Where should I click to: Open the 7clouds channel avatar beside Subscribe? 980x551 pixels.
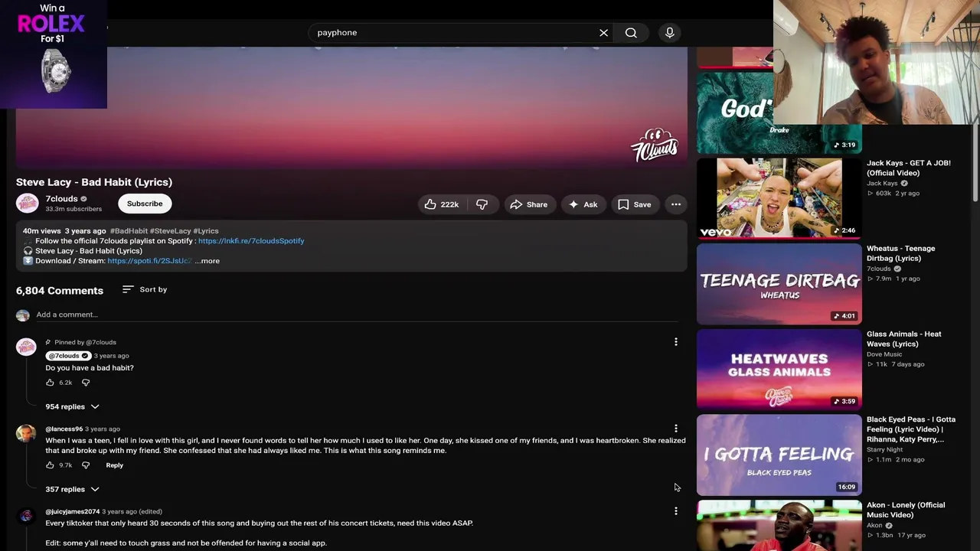[28, 203]
